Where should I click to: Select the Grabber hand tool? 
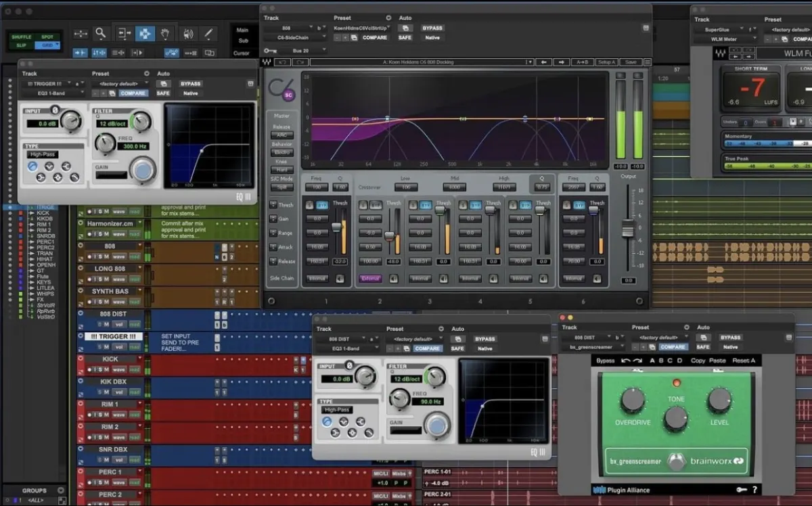pyautogui.click(x=166, y=33)
